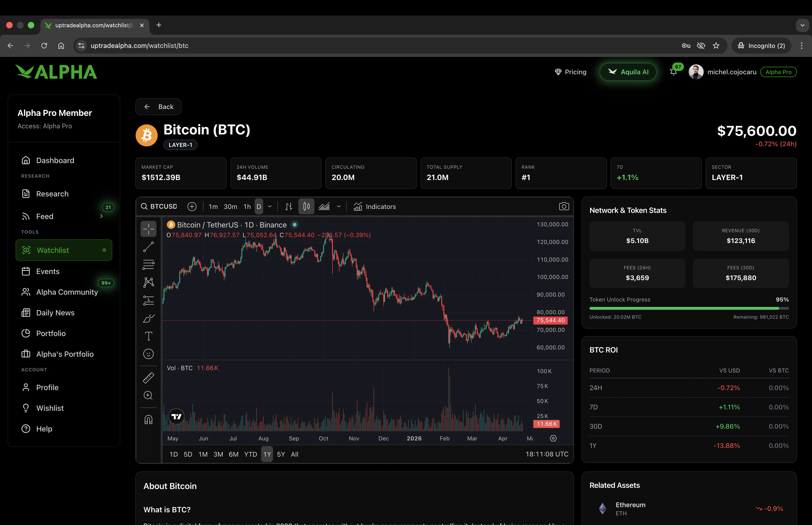Set chart range to 3M
This screenshot has height=525, width=812.
(x=218, y=454)
